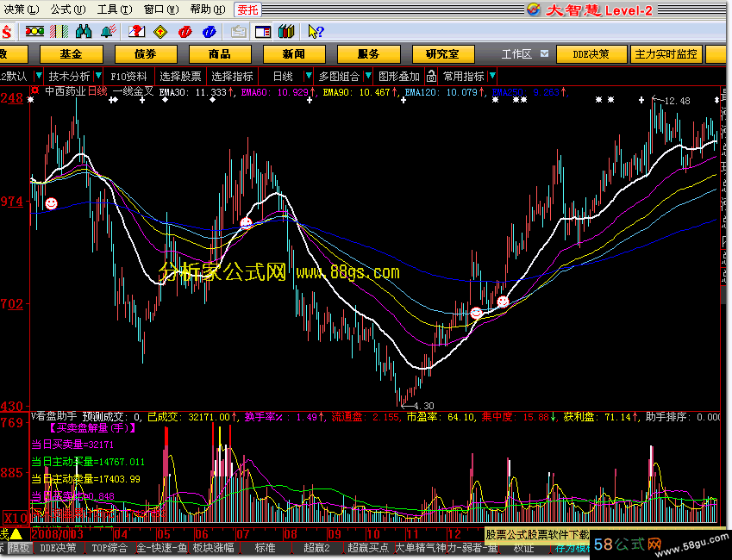This screenshot has width=732, height=560.
Task: Toggle the window layout panel icon
Action: [263, 32]
